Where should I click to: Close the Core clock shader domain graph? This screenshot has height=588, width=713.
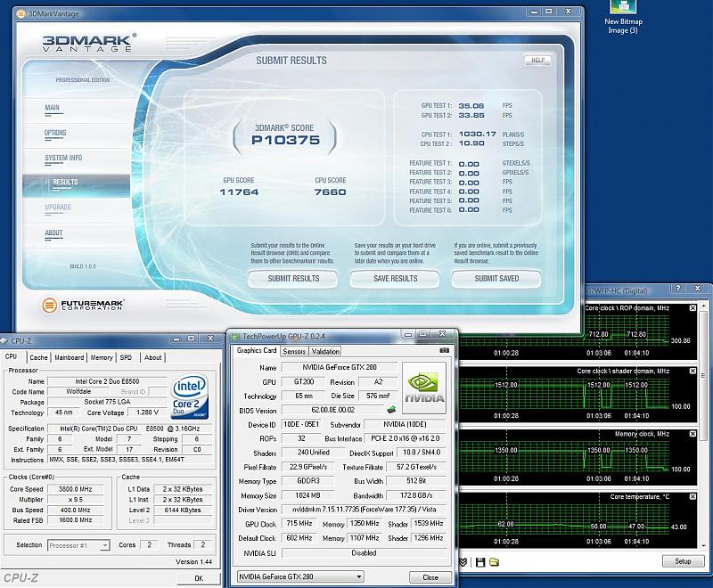coord(693,371)
